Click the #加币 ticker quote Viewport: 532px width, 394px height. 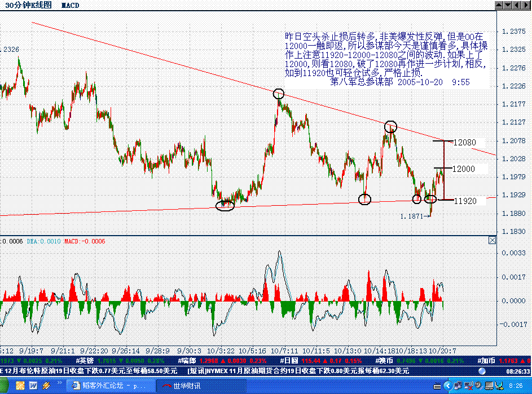504,361
